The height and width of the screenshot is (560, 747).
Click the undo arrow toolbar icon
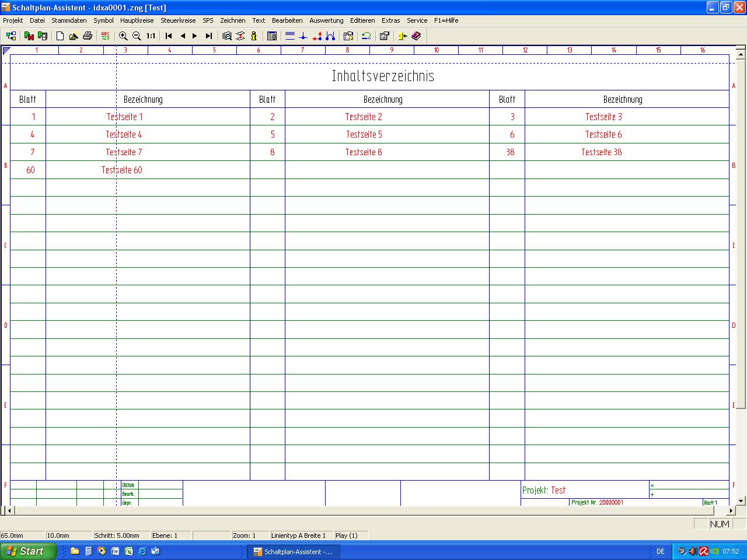pos(366,36)
